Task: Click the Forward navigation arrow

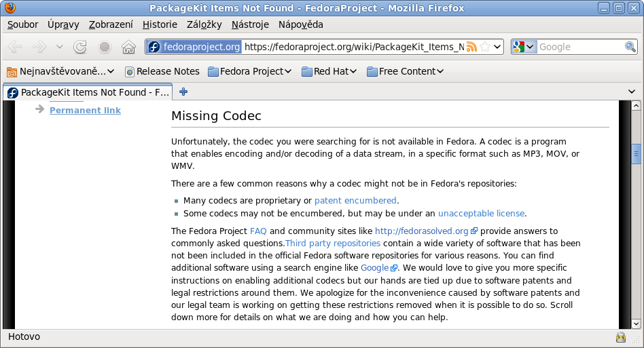Action: [x=39, y=47]
